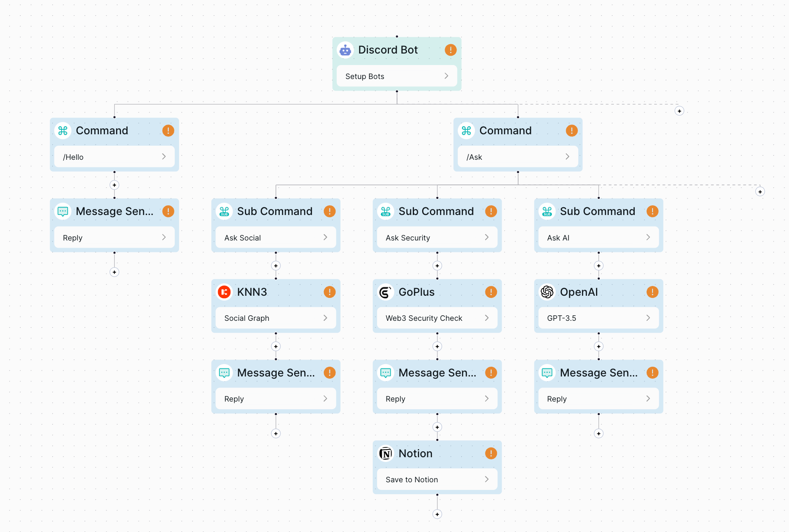Click the warning badge on Discord Bot node
This screenshot has height=532, width=789.
pos(451,50)
